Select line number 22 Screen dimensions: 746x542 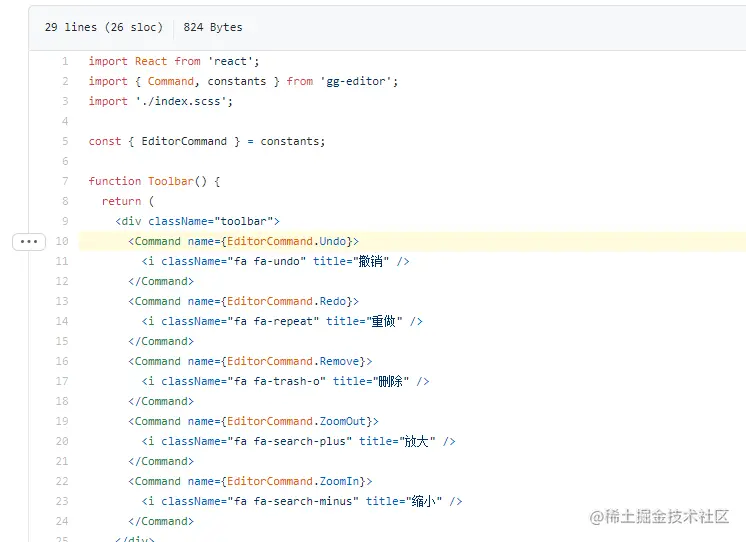pyautogui.click(x=62, y=481)
